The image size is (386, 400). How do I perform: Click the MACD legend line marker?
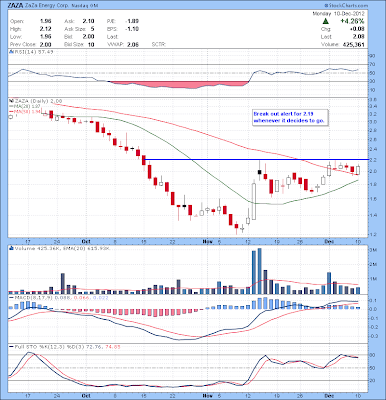click(x=11, y=297)
